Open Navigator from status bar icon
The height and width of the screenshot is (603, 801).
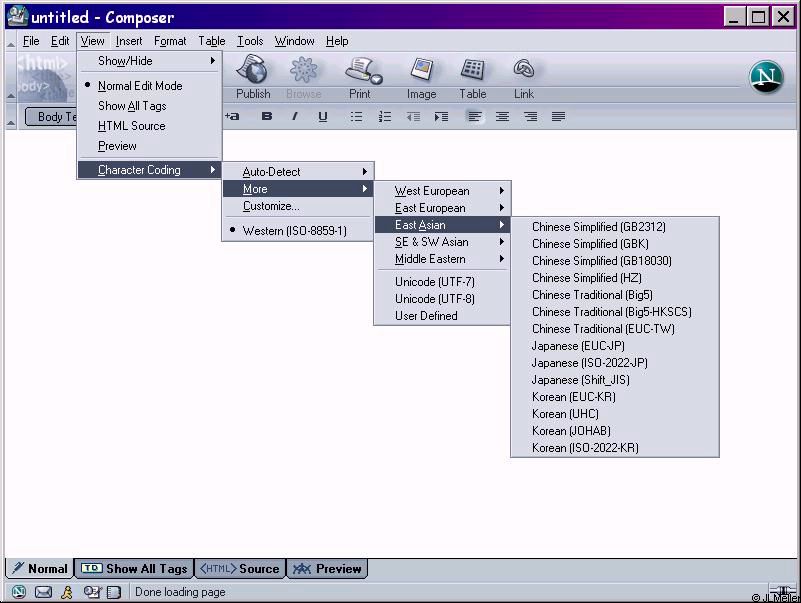19,592
